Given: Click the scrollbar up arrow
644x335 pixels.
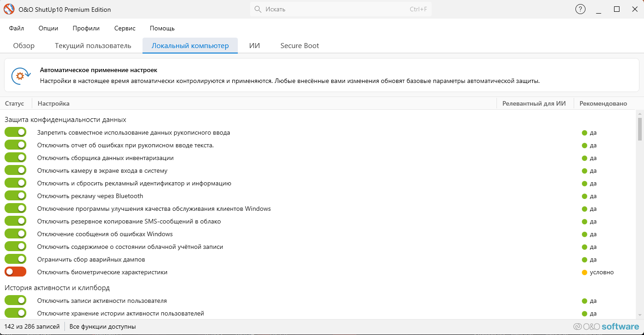Looking at the screenshot, I should point(640,113).
